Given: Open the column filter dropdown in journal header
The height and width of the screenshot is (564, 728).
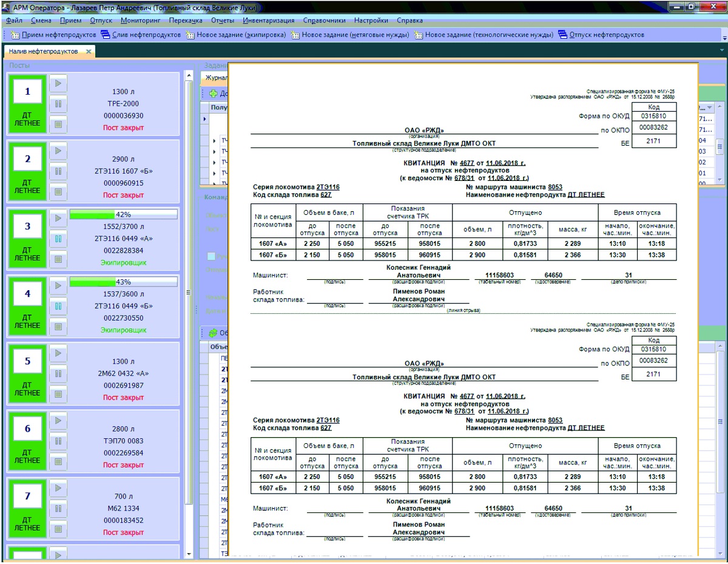Looking at the screenshot, I should point(710,107).
